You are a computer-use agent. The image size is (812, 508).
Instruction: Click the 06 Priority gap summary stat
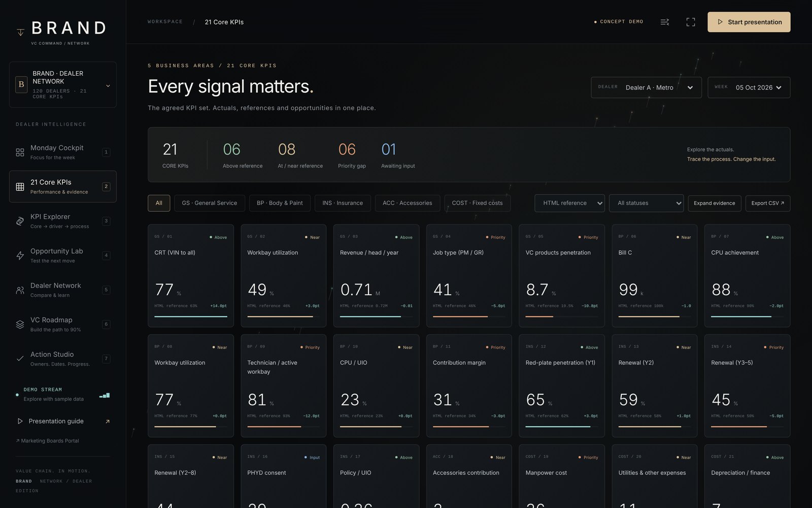pyautogui.click(x=352, y=155)
